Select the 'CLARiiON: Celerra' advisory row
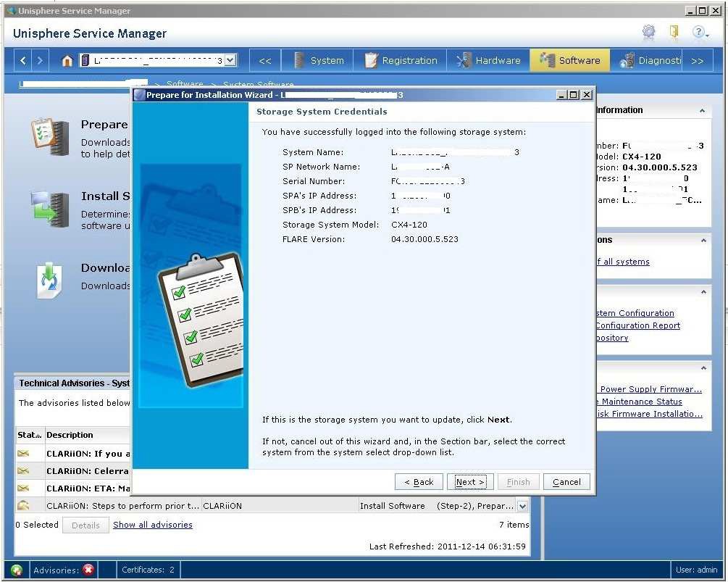The image size is (728, 582). pos(73,471)
